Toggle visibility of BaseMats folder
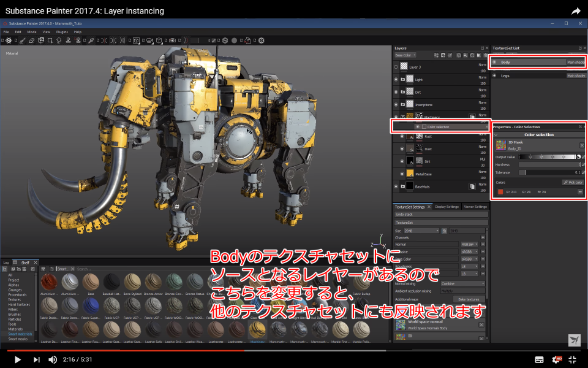Image resolution: width=588 pixels, height=368 pixels. coord(396,186)
